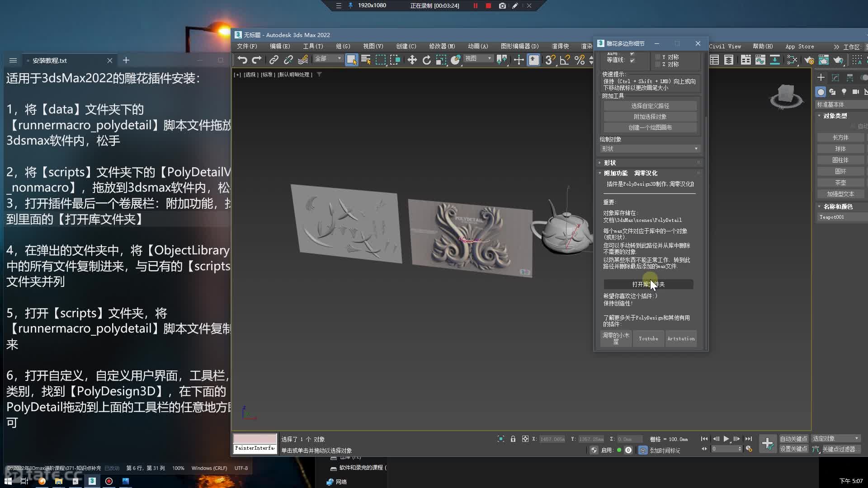This screenshot has height=488, width=868.
Task: Open Render Setup teapot-gear icon
Action: (x=809, y=60)
